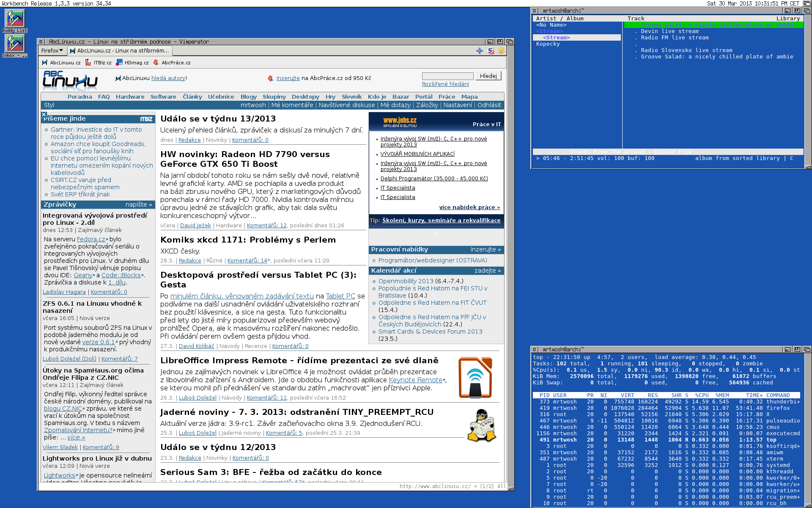Image resolution: width=812 pixels, height=508 pixels.
Task: Open the Články menu item
Action: click(x=192, y=97)
